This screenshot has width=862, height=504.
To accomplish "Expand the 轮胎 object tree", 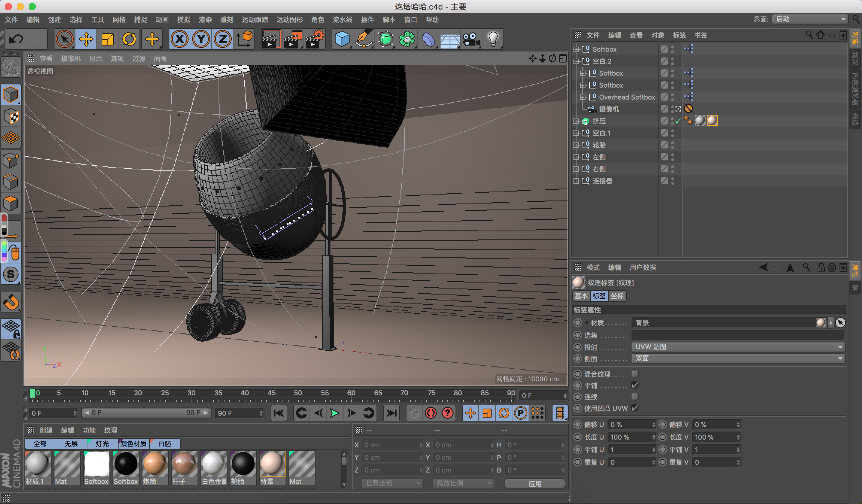I will point(576,145).
